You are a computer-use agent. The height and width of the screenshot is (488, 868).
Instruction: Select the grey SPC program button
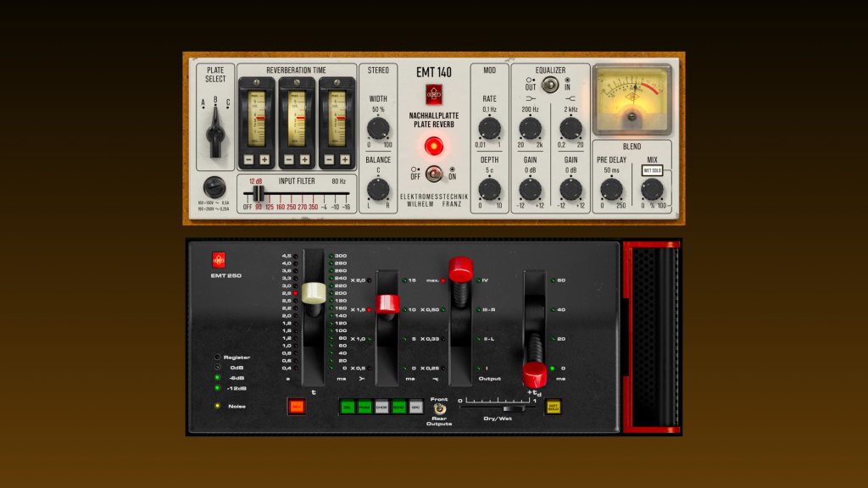(x=415, y=407)
